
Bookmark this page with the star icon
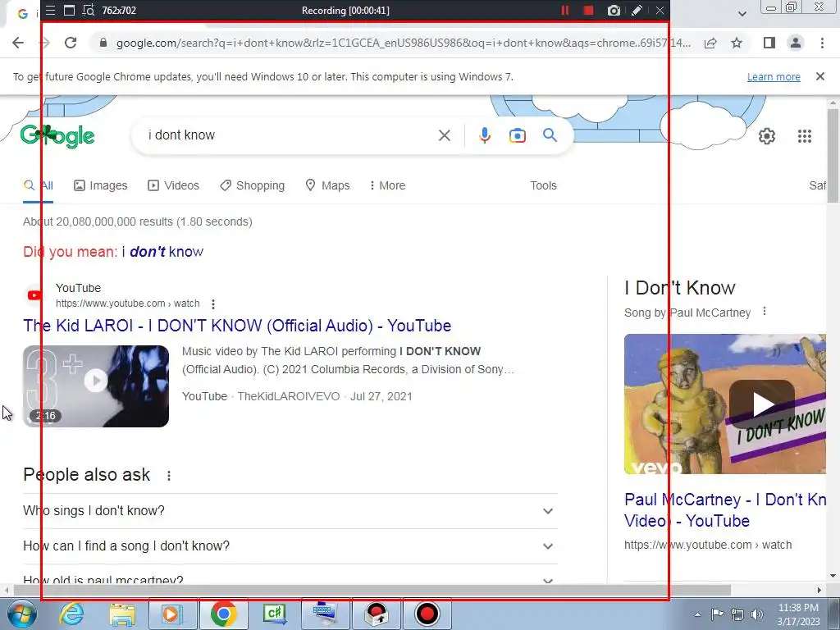point(737,43)
